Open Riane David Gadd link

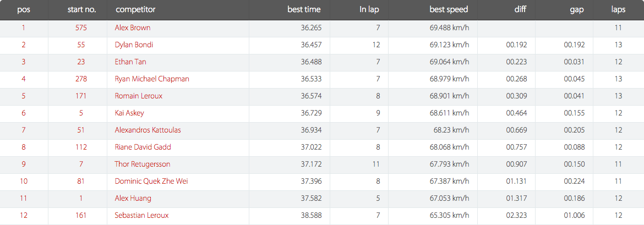point(143,147)
